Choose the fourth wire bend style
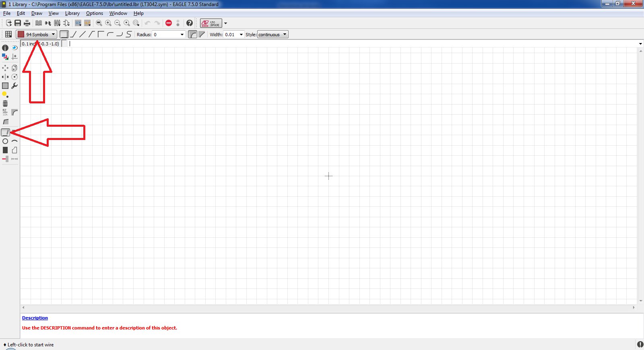 [x=92, y=34]
